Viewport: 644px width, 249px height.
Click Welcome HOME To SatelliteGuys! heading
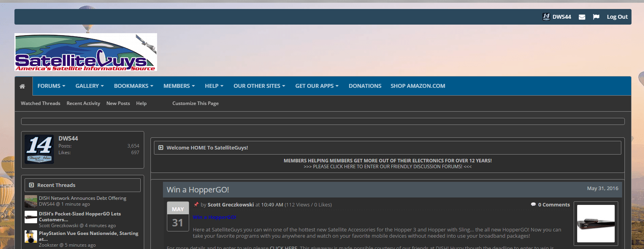pyautogui.click(x=207, y=148)
